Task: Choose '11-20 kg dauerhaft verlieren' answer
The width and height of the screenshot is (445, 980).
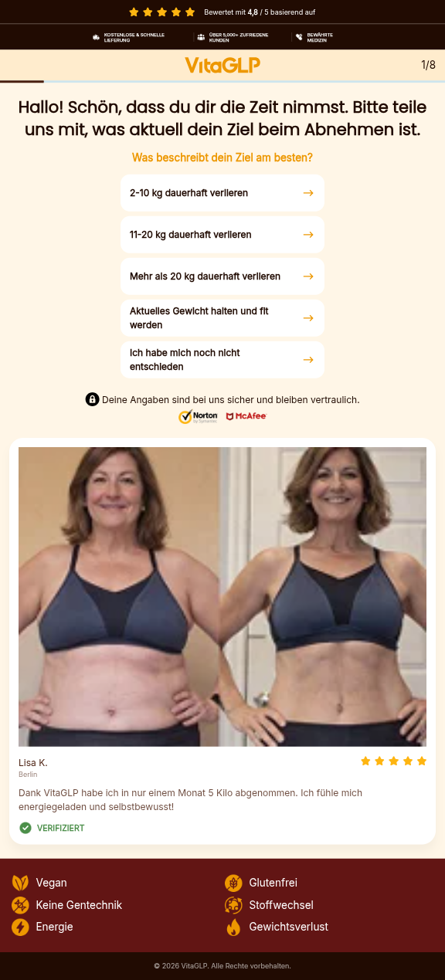Action: tap(222, 235)
